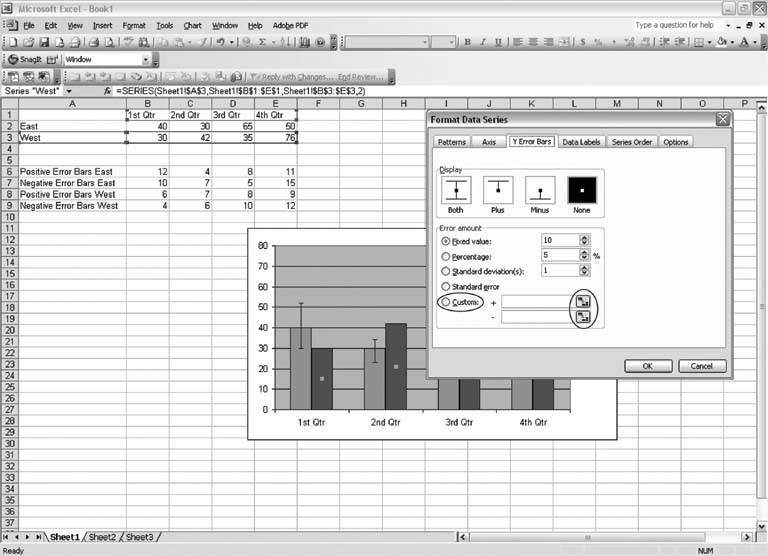Click the Bold formatting toolbar icon
Image resolution: width=768 pixels, height=556 pixels.
[x=468, y=42]
